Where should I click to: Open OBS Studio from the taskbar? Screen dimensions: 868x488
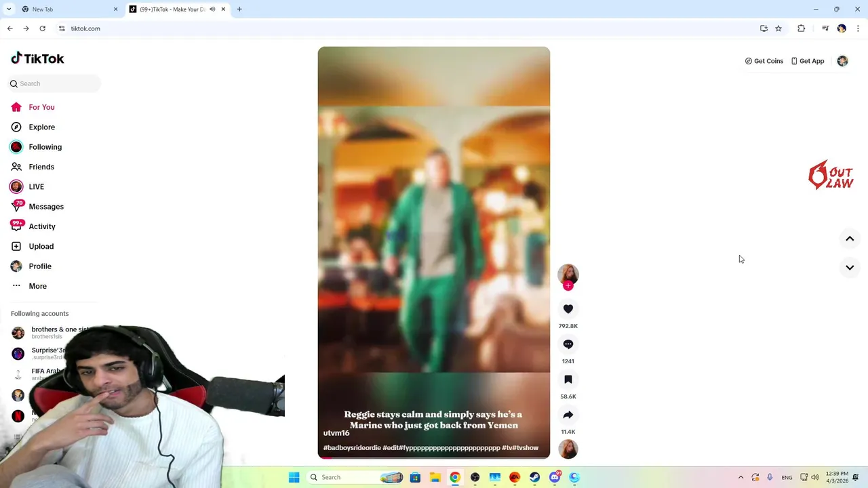point(475,477)
